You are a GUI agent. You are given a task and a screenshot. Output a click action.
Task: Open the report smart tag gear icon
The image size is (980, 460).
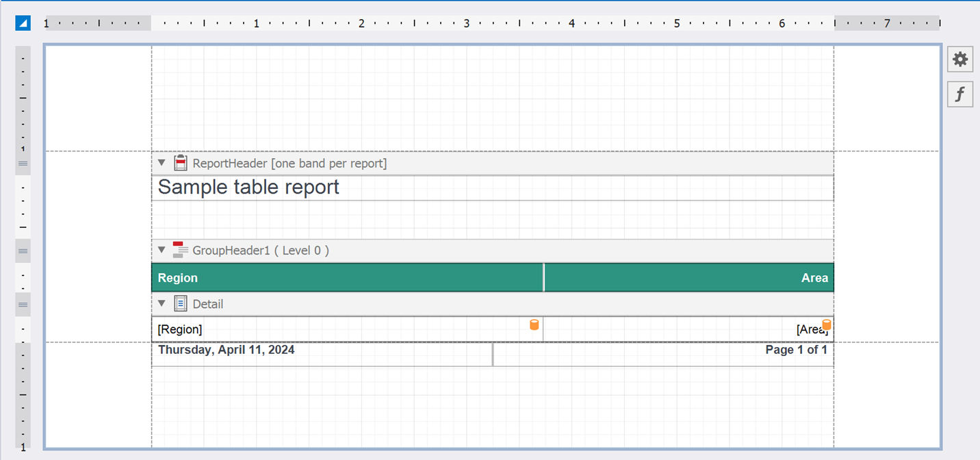[x=959, y=59]
